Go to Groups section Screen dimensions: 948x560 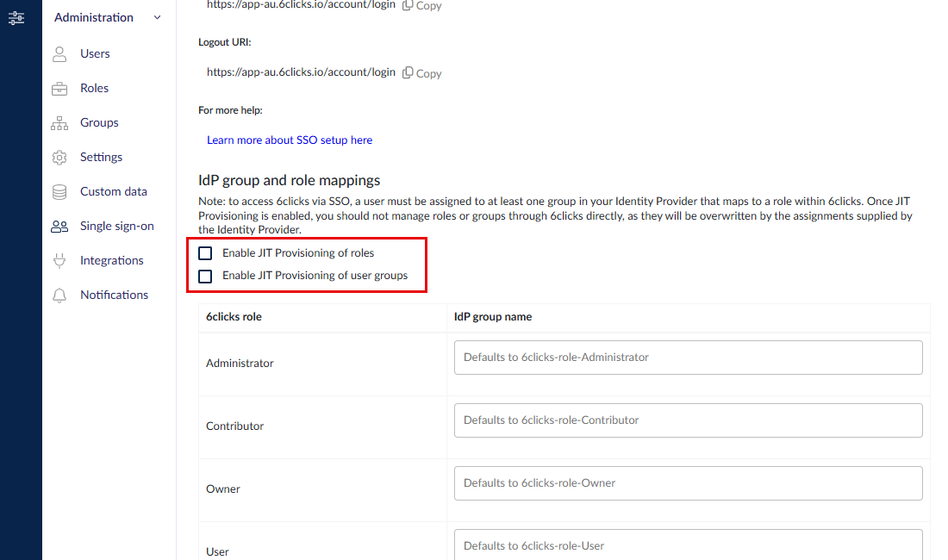[x=99, y=122]
